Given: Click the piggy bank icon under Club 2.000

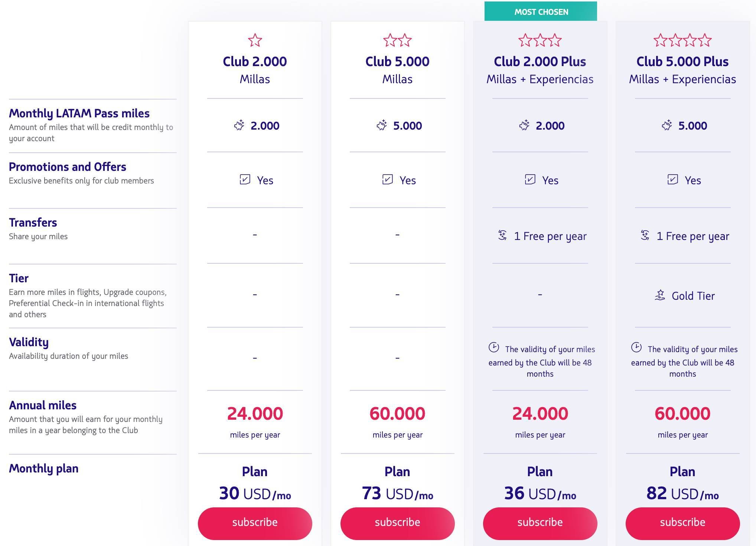Looking at the screenshot, I should point(239,125).
